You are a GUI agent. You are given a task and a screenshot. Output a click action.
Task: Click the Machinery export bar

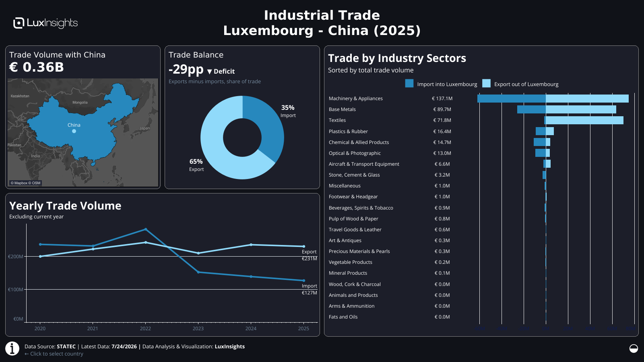pyautogui.click(x=587, y=99)
